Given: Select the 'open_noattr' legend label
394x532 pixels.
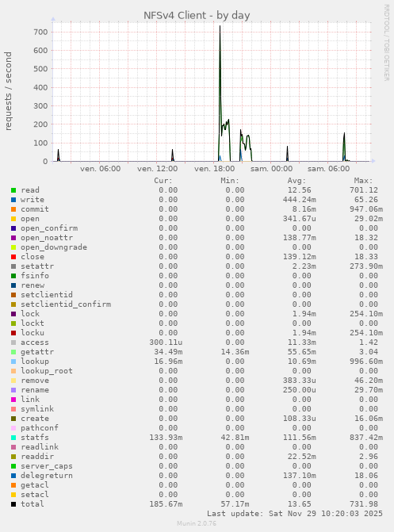Looking at the screenshot, I should click(x=47, y=238).
